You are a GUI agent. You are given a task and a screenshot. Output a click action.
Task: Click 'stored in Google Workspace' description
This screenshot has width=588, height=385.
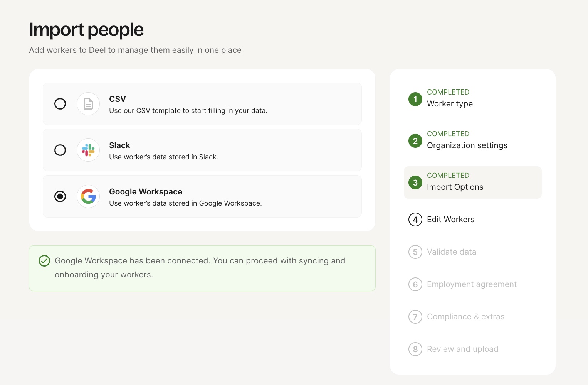pos(185,203)
